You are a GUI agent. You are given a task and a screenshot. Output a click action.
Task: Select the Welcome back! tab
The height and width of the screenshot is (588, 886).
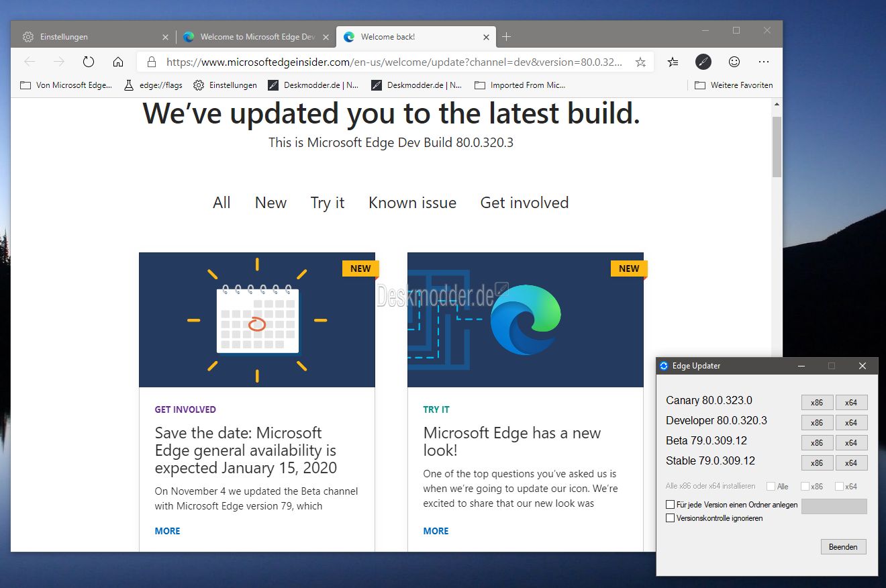pyautogui.click(x=416, y=37)
